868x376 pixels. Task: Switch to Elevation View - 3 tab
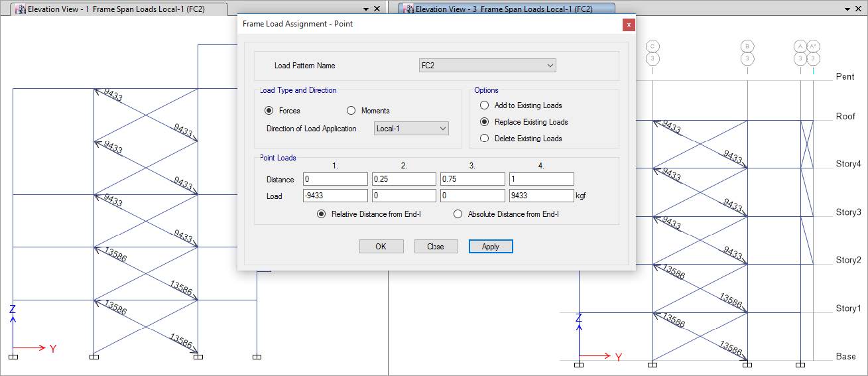point(507,9)
